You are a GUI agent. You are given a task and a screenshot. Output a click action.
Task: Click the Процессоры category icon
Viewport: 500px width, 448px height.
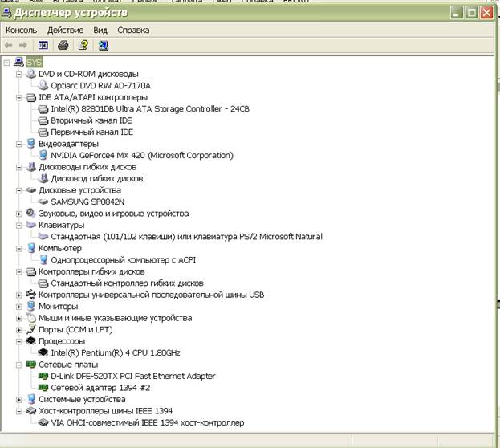(x=31, y=340)
